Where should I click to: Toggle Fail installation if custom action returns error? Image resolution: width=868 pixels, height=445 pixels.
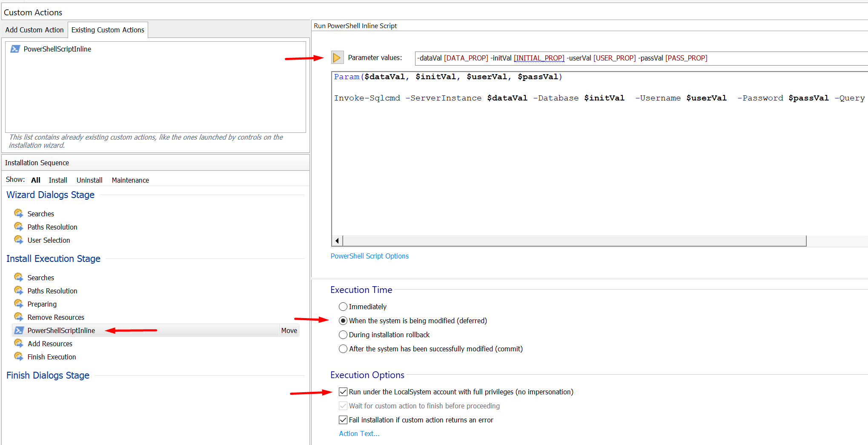(x=343, y=420)
